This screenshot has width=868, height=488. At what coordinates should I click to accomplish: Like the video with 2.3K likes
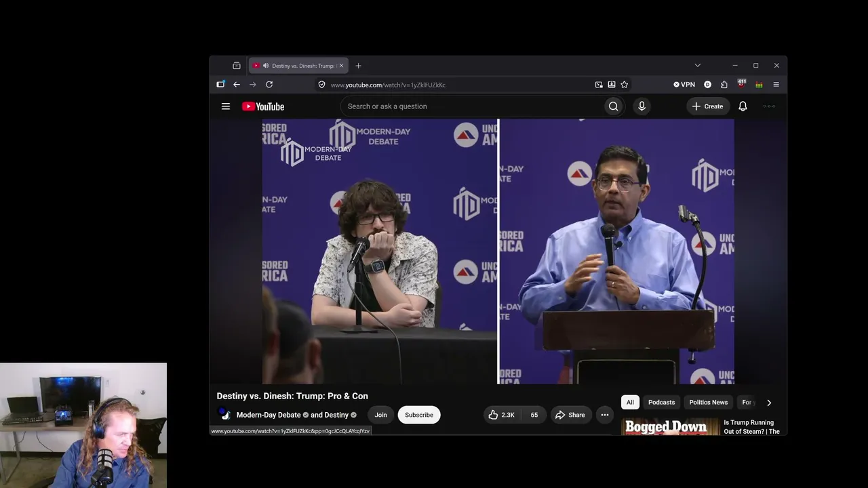[x=501, y=415]
